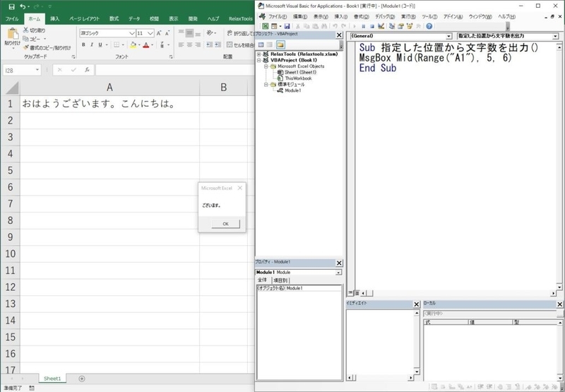The height and width of the screenshot is (392, 565).
Task: Click the Copy icon in Excel ribbon
Action: tap(26, 39)
